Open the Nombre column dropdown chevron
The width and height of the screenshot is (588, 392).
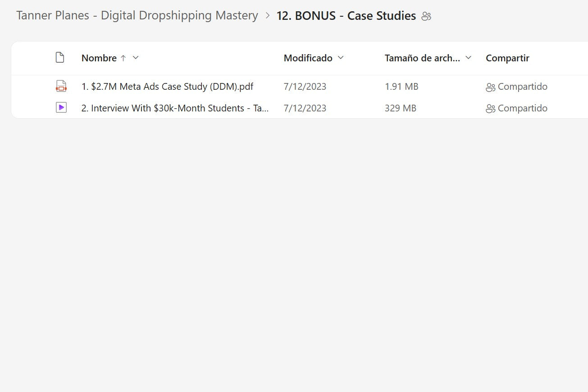(x=136, y=58)
